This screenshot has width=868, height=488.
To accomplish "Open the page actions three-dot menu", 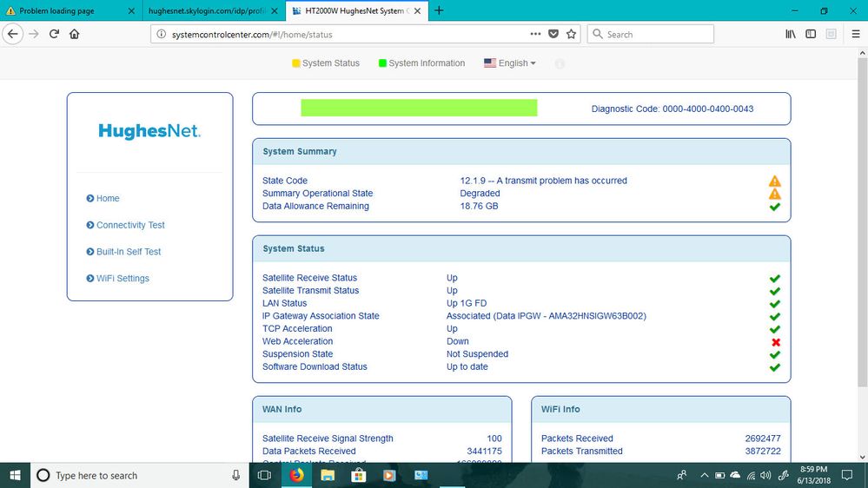I will pyautogui.click(x=535, y=34).
